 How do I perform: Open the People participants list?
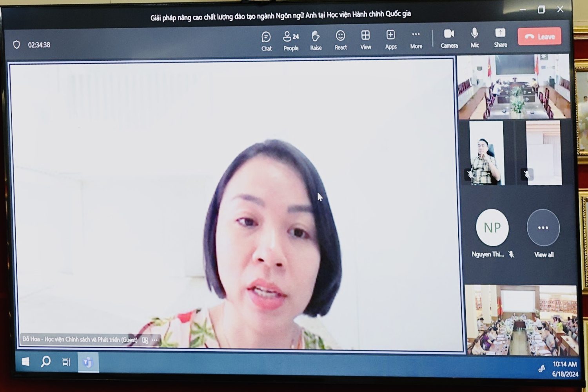point(291,42)
